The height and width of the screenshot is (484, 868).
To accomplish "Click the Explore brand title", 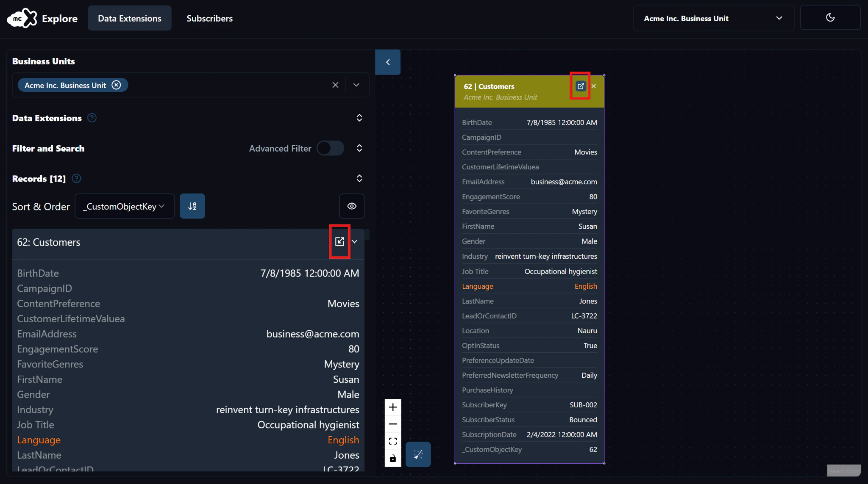I will coord(60,18).
